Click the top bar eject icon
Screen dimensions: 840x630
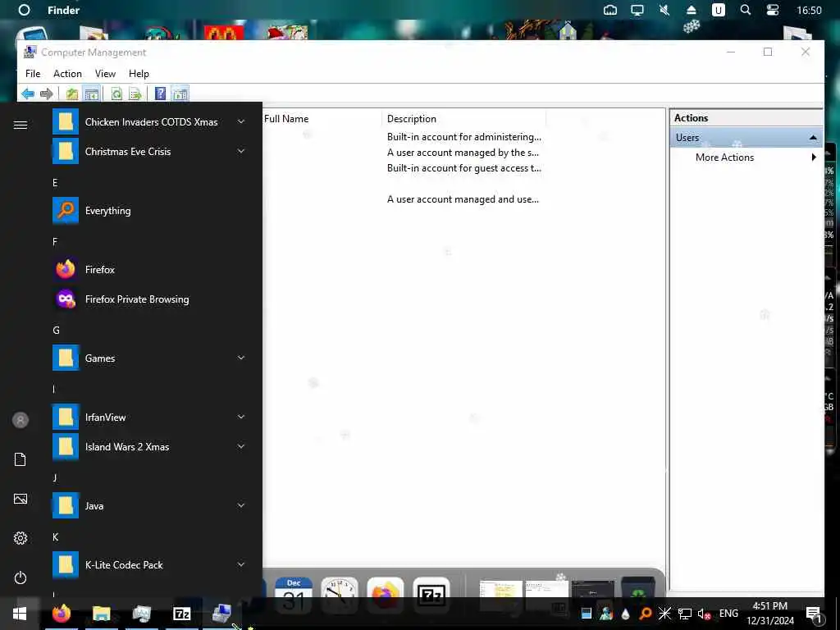691,10
